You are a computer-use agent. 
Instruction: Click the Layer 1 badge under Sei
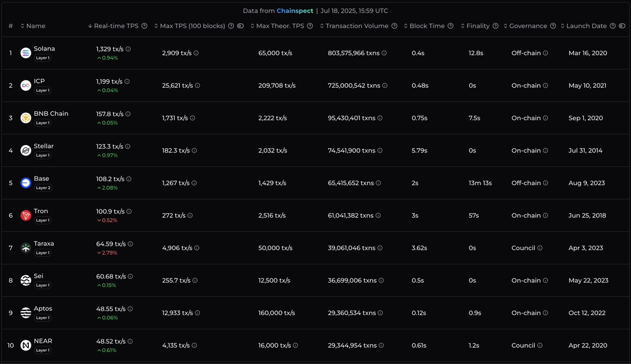pyautogui.click(x=43, y=285)
